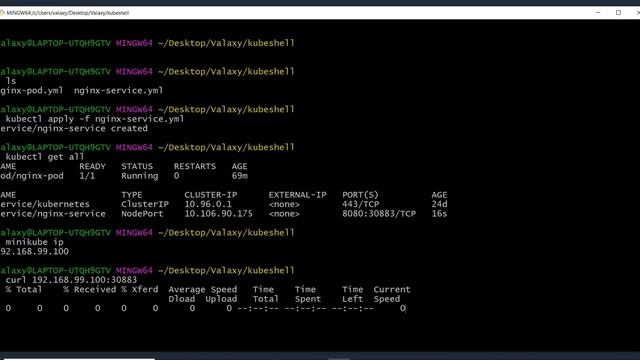Click the 'Current' curl header
640x360 pixels.
tap(392, 290)
